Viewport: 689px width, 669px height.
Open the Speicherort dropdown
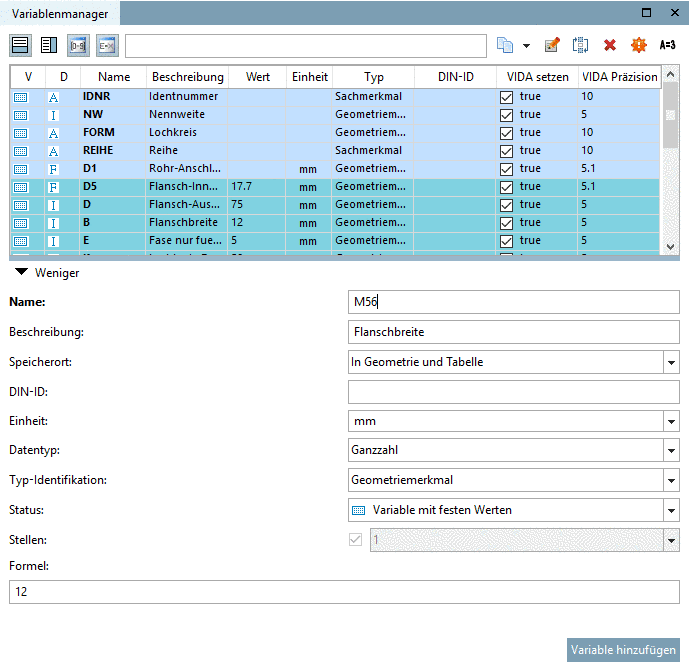click(x=671, y=362)
